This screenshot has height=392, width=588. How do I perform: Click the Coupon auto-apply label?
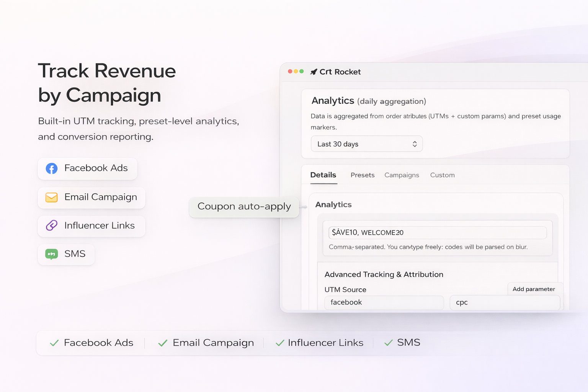(x=244, y=207)
